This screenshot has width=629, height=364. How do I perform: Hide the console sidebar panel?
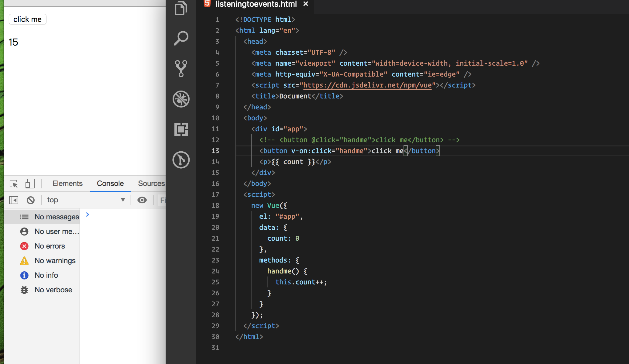[14, 200]
